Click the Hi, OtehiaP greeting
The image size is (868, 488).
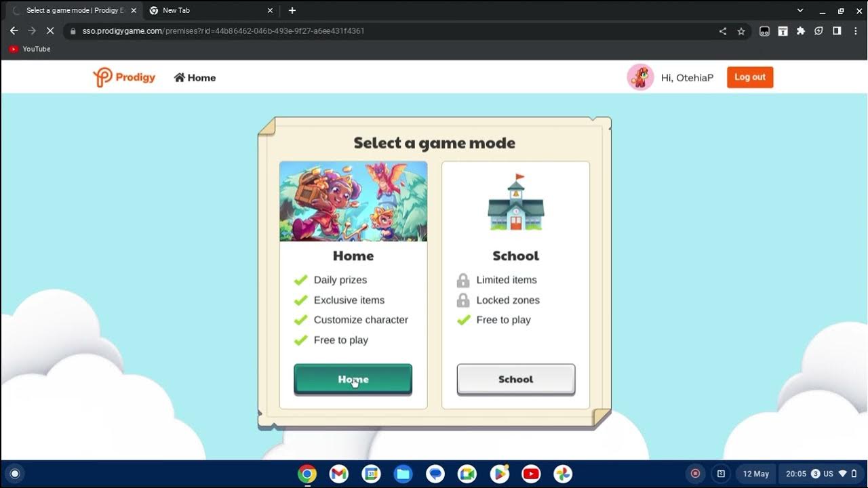[x=687, y=78]
